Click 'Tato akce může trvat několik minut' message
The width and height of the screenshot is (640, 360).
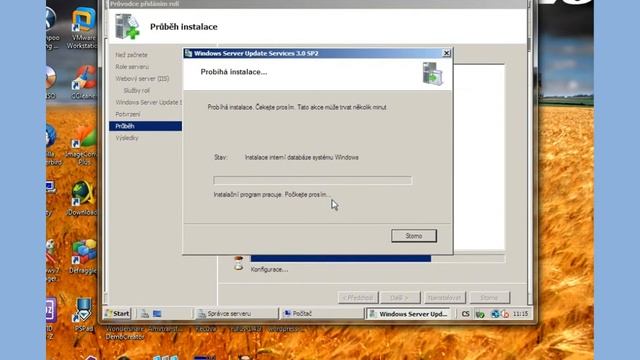342,107
